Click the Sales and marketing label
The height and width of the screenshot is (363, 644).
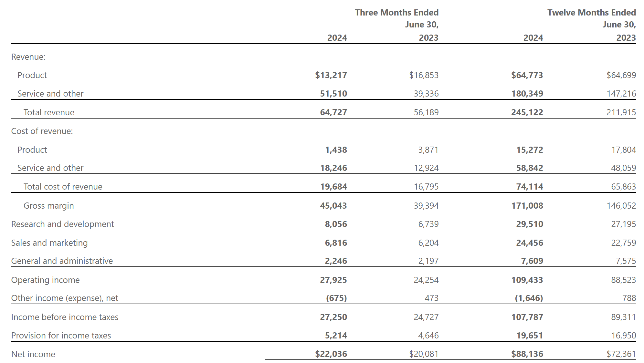[49, 243]
